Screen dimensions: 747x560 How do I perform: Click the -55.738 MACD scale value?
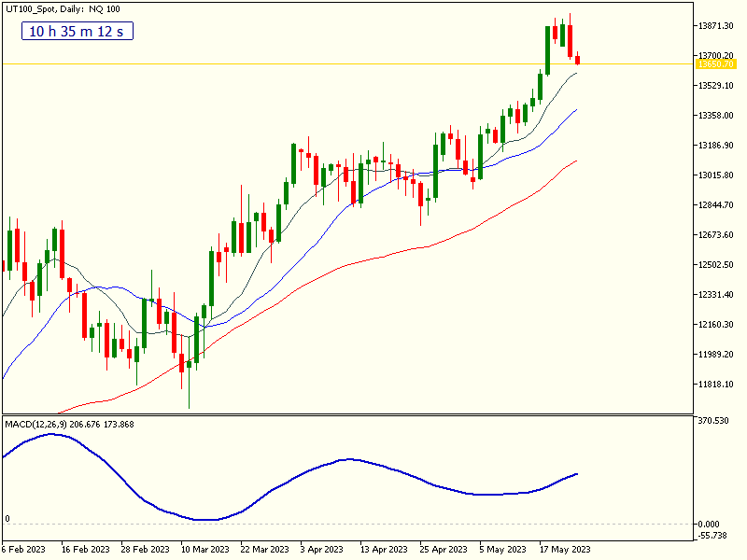(714, 535)
